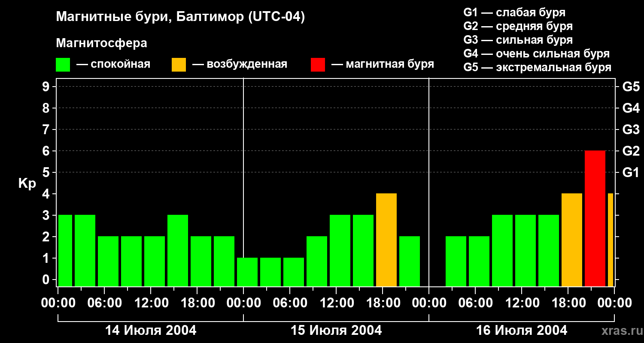Viewport: 644px width, 343px height.
Task: Click the 'G3 — сильная буря' legend line
Action: (518, 40)
